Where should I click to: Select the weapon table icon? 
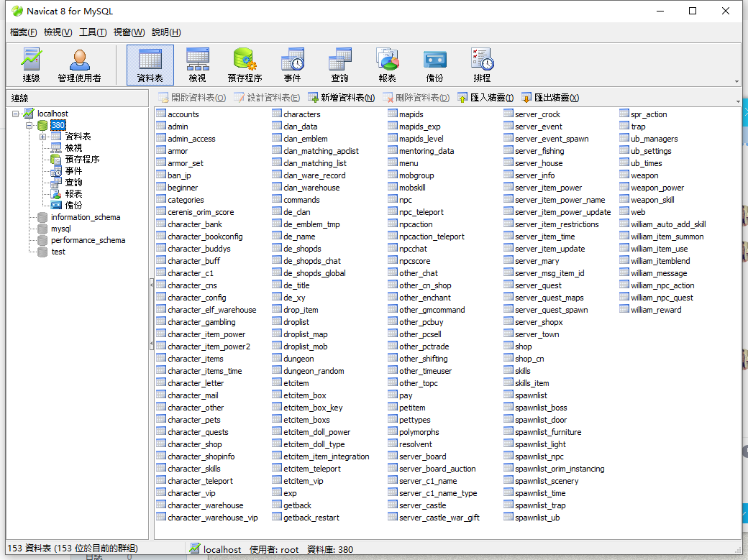(624, 175)
